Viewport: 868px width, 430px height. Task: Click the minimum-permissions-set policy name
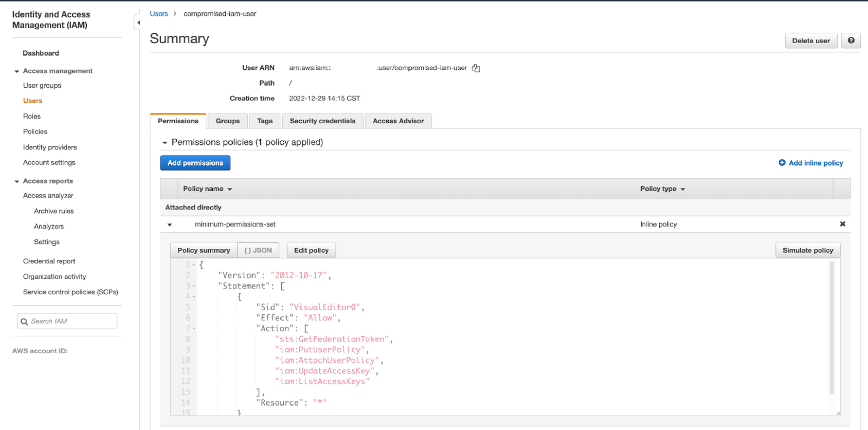[x=235, y=224]
